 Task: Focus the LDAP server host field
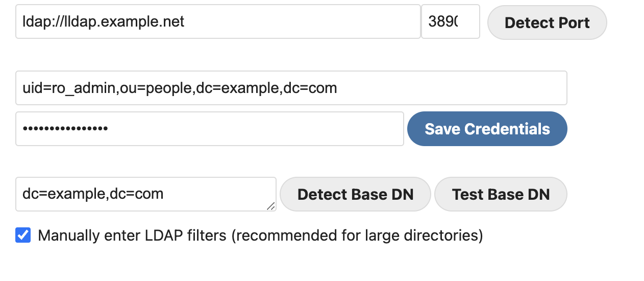(x=218, y=22)
